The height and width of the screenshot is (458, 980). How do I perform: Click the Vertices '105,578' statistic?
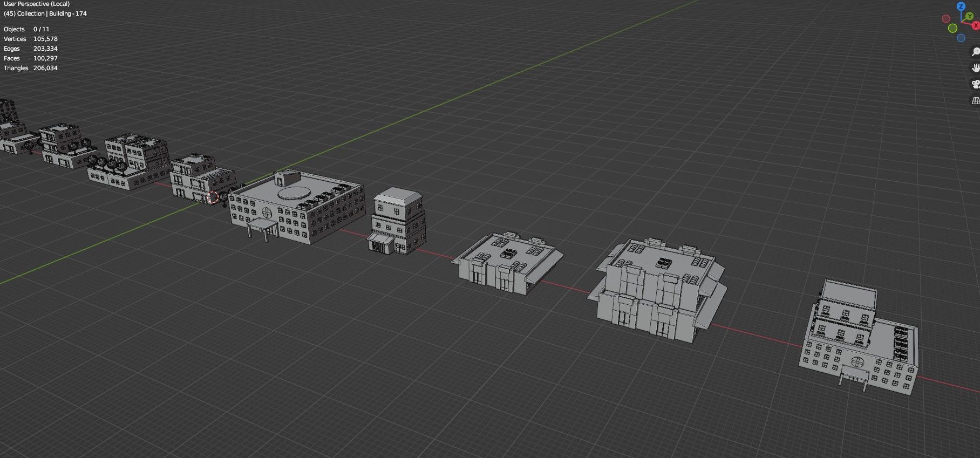(x=45, y=39)
